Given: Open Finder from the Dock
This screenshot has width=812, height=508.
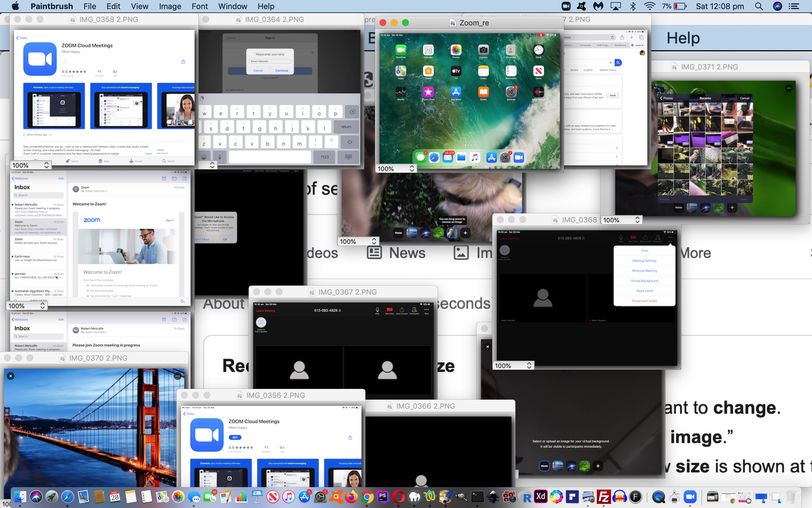Looking at the screenshot, I should coord(20,497).
